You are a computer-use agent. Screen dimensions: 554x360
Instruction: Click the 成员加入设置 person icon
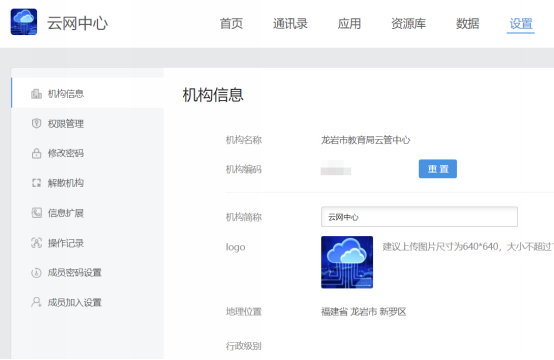[36, 302]
